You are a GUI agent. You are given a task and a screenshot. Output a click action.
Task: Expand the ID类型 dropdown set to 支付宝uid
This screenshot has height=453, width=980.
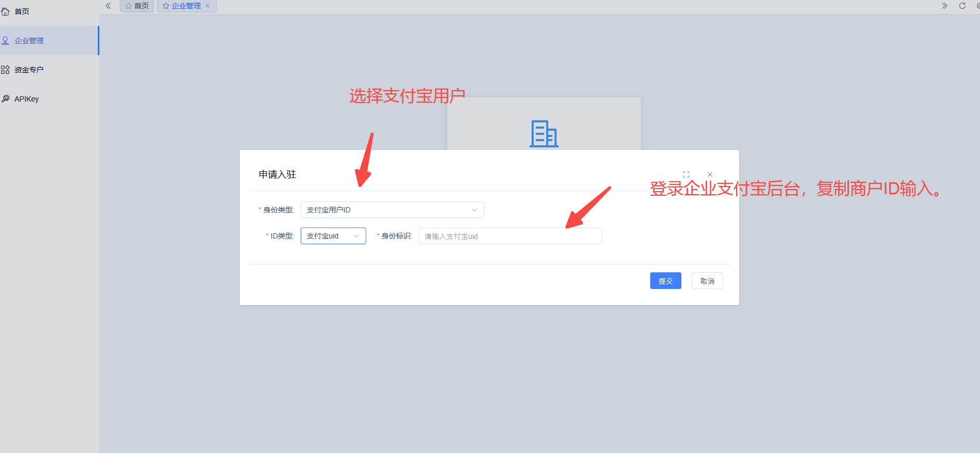tap(333, 236)
